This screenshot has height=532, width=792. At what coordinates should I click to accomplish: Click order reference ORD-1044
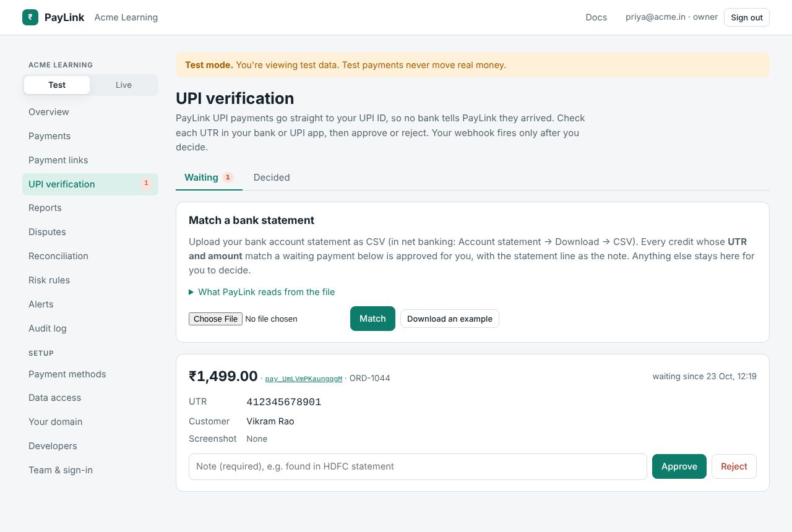[x=370, y=378]
